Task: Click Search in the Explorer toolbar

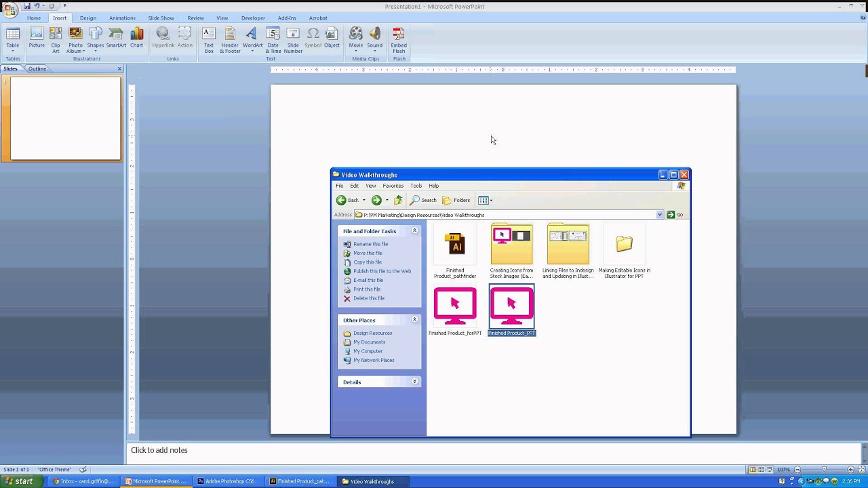Action: 423,200
